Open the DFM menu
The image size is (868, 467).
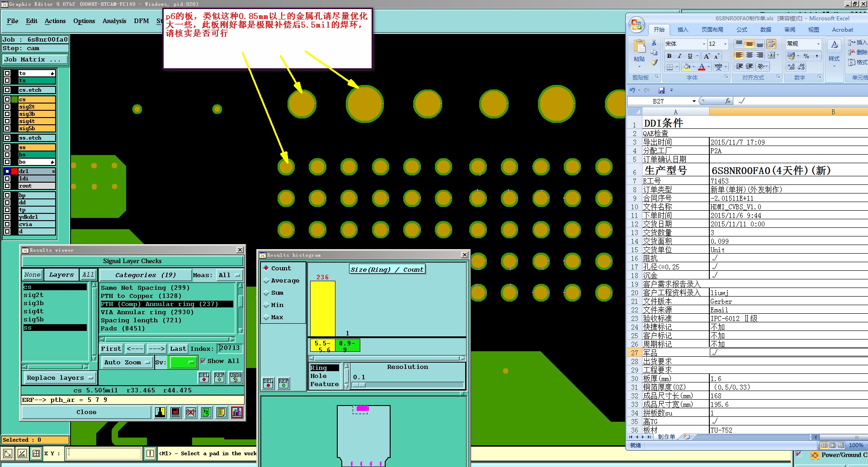pyautogui.click(x=142, y=21)
